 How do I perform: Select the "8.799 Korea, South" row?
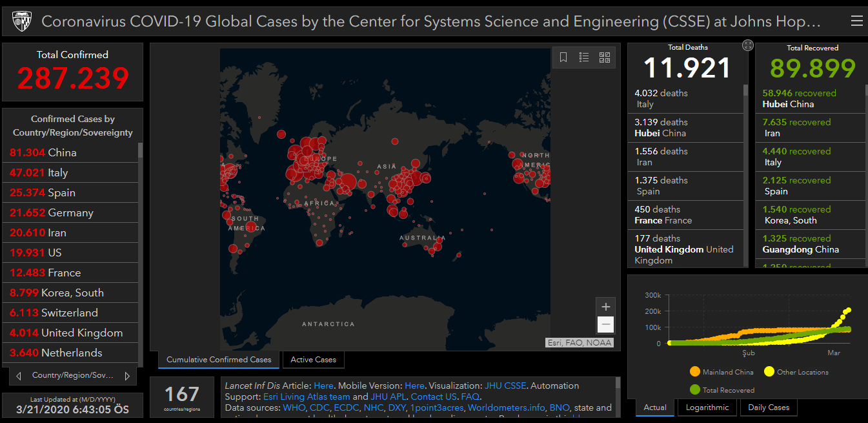click(x=70, y=293)
